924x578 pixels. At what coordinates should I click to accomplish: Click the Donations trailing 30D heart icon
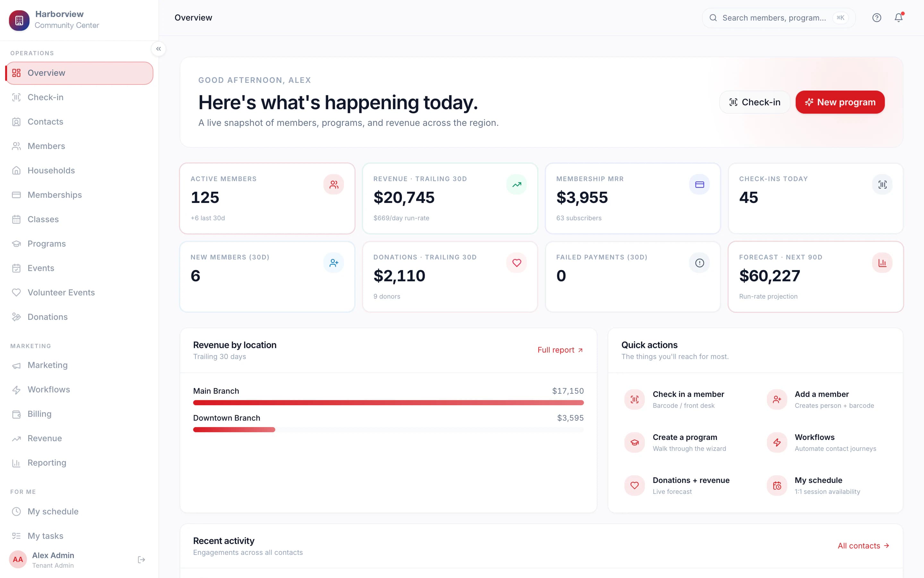(x=517, y=263)
